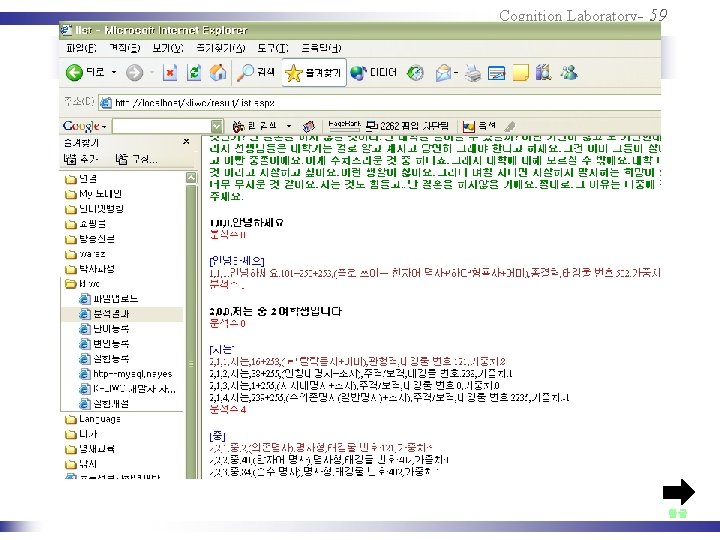Viewport: 720px width, 540px height.
Task: Click the PageRank indicator on the Google toolbar
Action: [344, 125]
